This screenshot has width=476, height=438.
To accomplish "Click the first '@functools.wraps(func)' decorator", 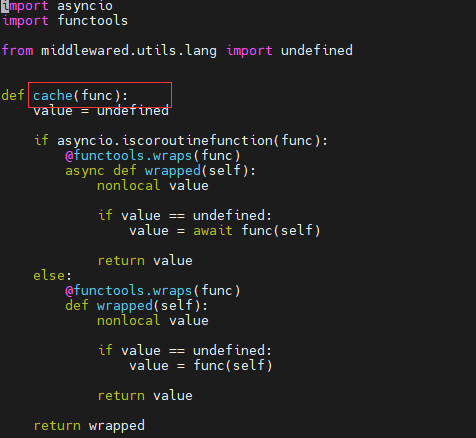I will 153,156.
